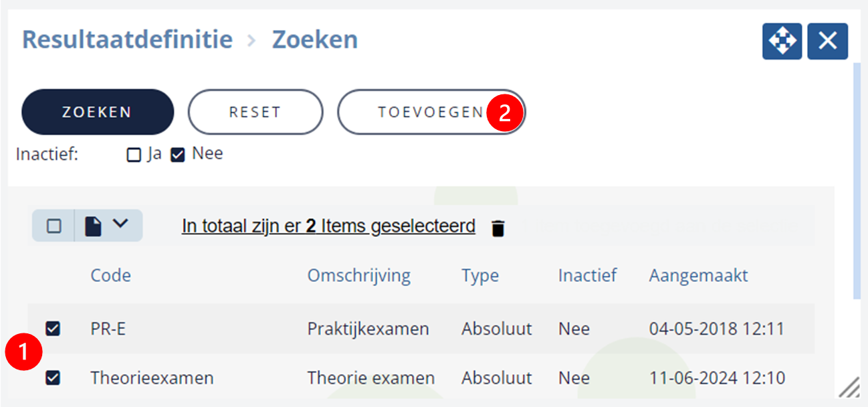The width and height of the screenshot is (868, 407).
Task: Sort by the Code column header
Action: (x=111, y=275)
